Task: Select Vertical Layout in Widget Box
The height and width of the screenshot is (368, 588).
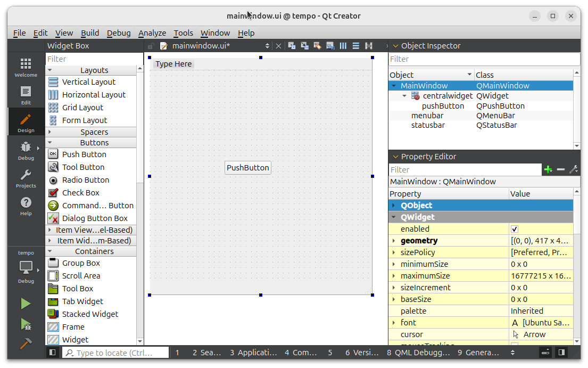Action: pyautogui.click(x=89, y=82)
